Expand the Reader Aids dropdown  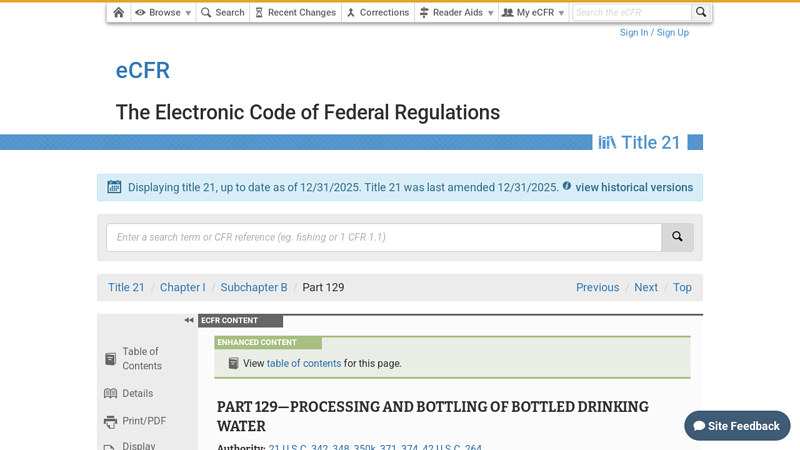pos(457,12)
